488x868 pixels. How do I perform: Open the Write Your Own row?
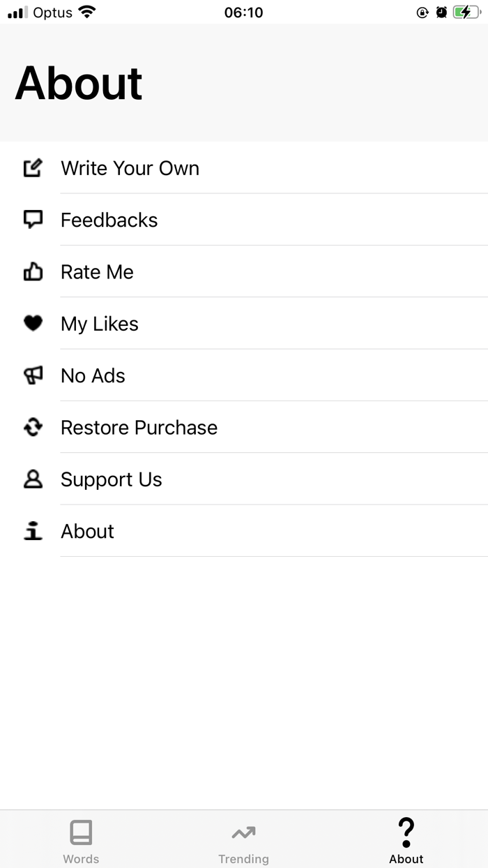pyautogui.click(x=244, y=168)
